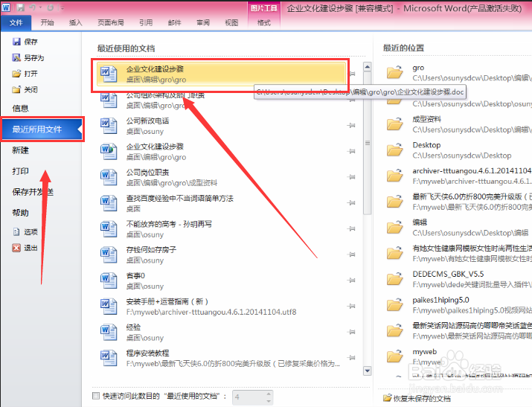Open recent document 存钱何如存房子
The width and height of the screenshot is (532, 407).
[x=221, y=254]
